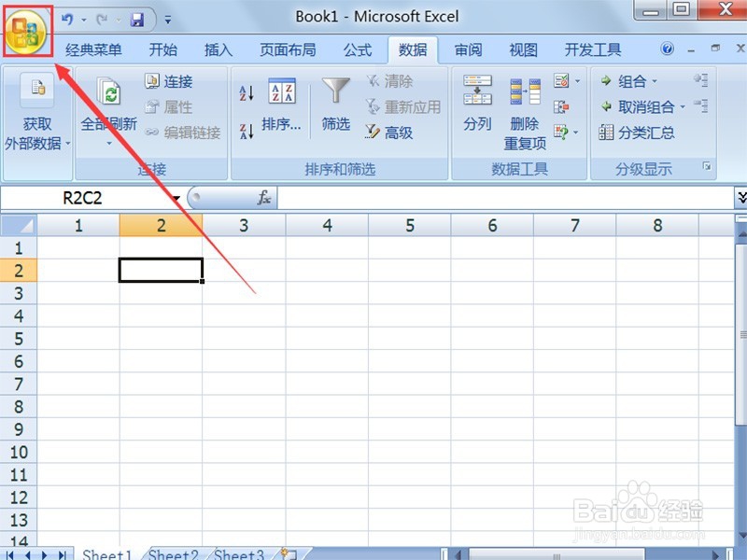The image size is (747, 560).
Task: Click 重新应用 filter button
Action: 403,107
